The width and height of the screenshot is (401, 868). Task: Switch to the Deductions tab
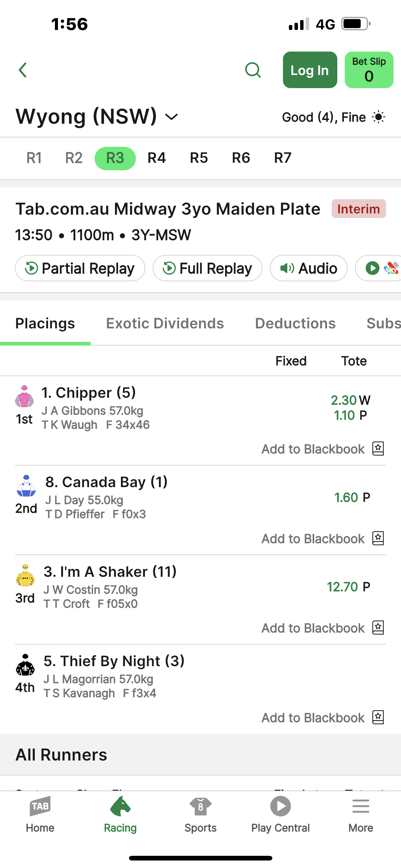tap(295, 323)
